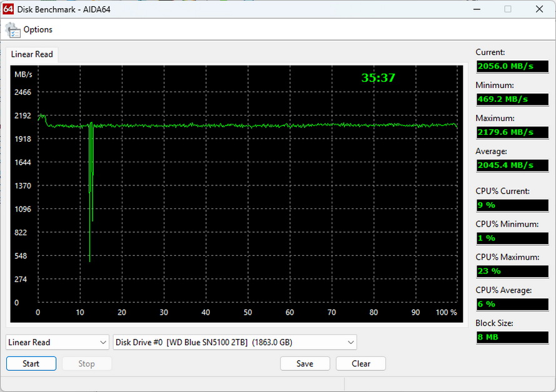
Task: Click the Maximum speed reading 2179.6 MB/s
Action: (512, 132)
